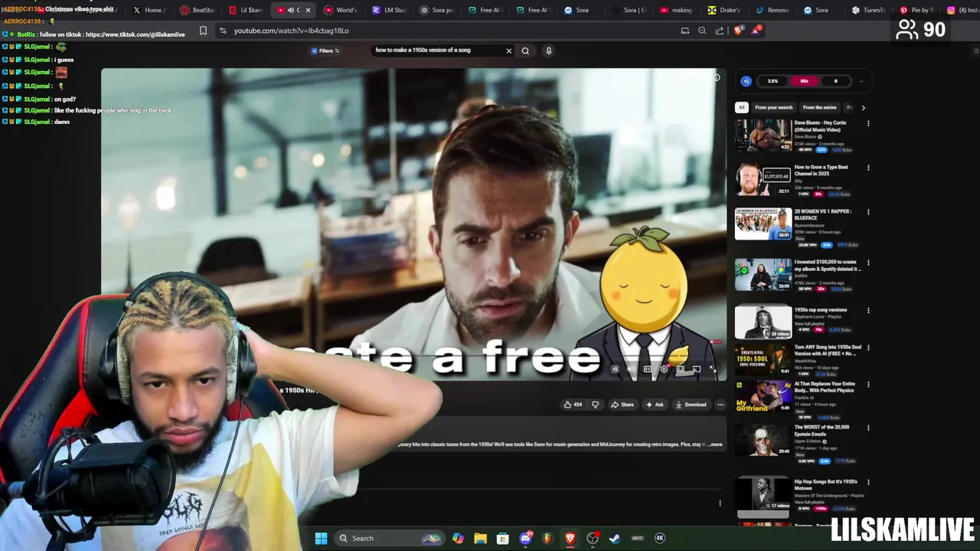Toggle video fullscreen icon
Image resolution: width=980 pixels, height=551 pixels.
point(713,369)
